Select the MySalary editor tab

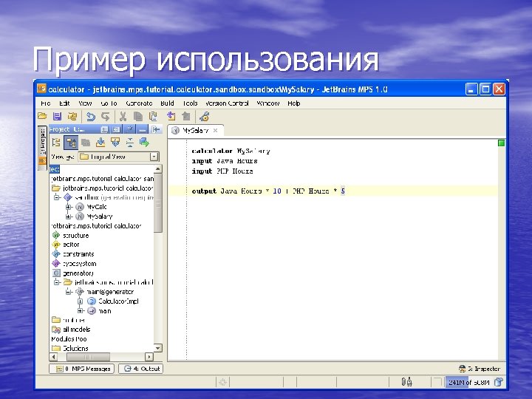(x=195, y=130)
